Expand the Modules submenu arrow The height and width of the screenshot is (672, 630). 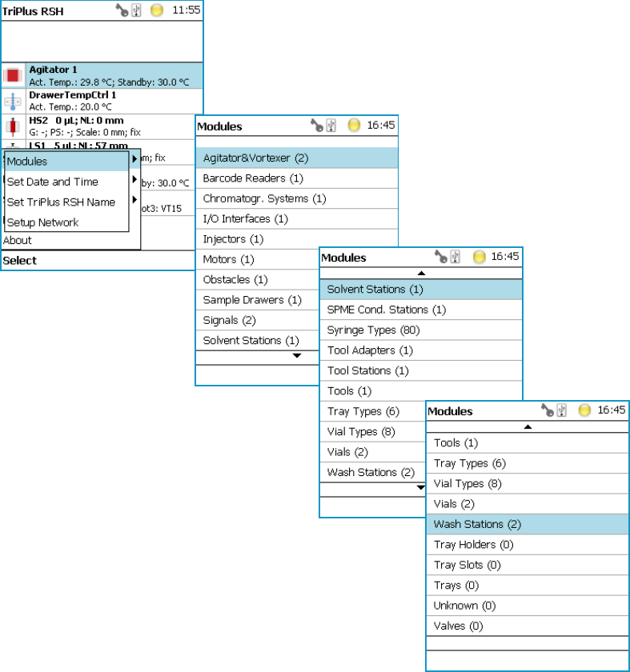click(x=134, y=159)
